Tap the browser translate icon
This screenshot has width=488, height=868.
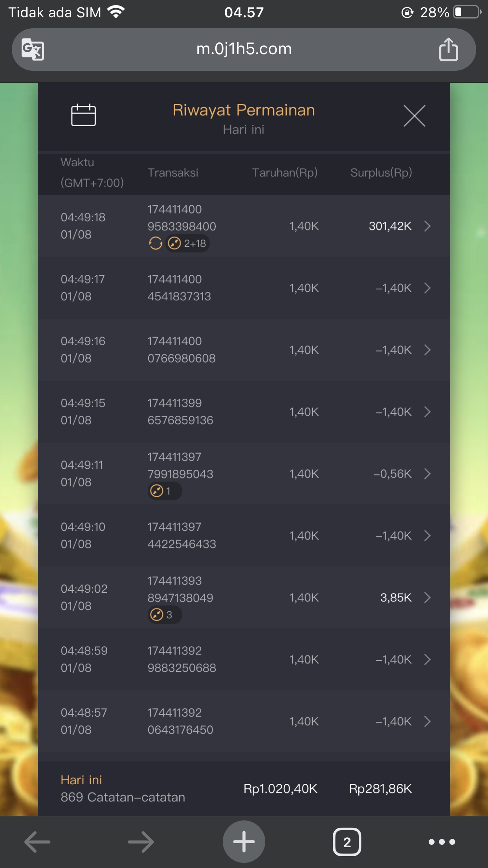33,50
